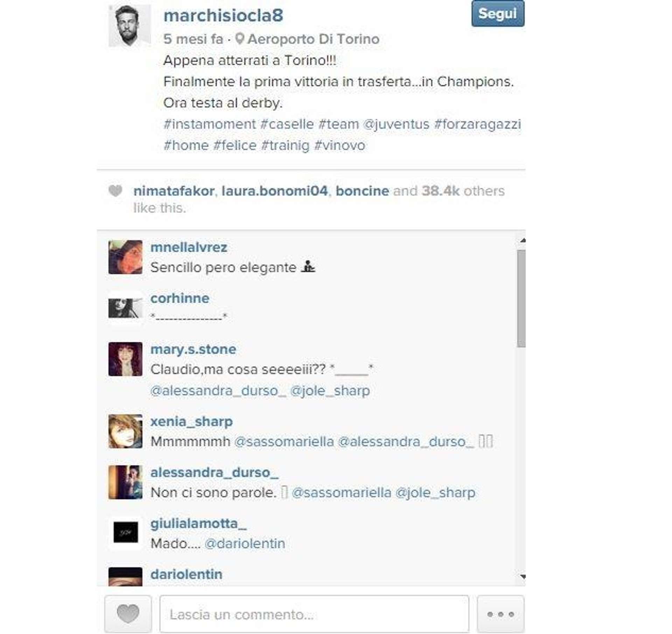Click the location pin icon near Aeroporto

239,39
